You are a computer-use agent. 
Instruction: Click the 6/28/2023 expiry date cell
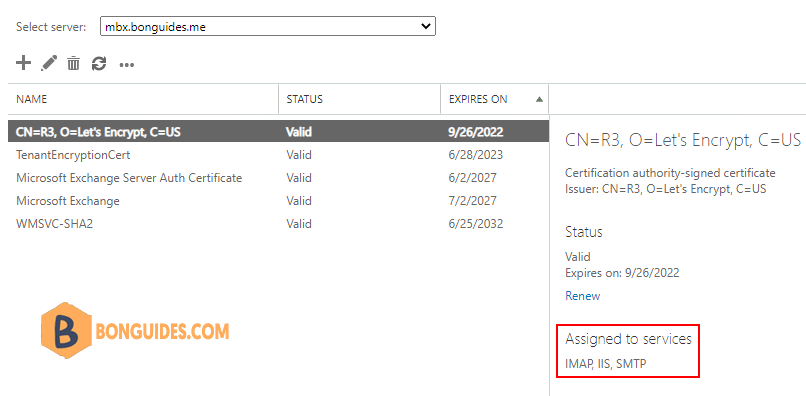pyautogui.click(x=476, y=155)
